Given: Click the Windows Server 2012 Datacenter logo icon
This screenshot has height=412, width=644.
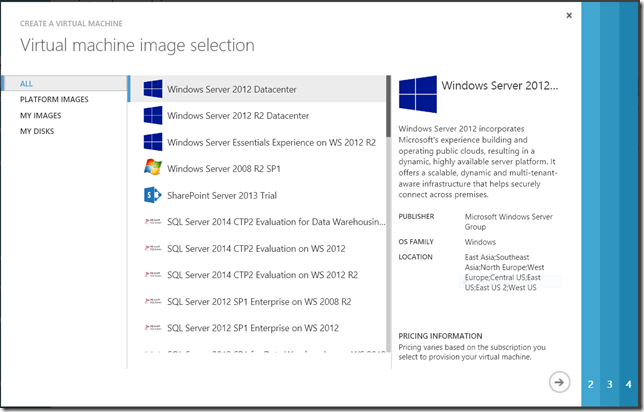Looking at the screenshot, I should [x=153, y=89].
